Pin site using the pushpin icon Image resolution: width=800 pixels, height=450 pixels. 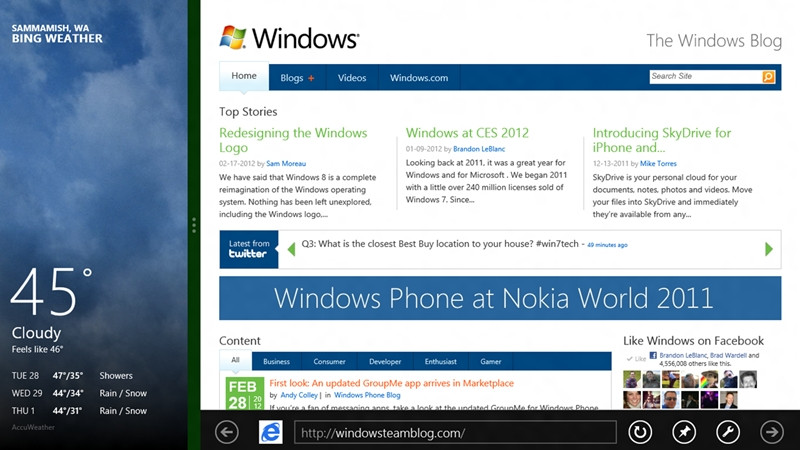(x=684, y=432)
